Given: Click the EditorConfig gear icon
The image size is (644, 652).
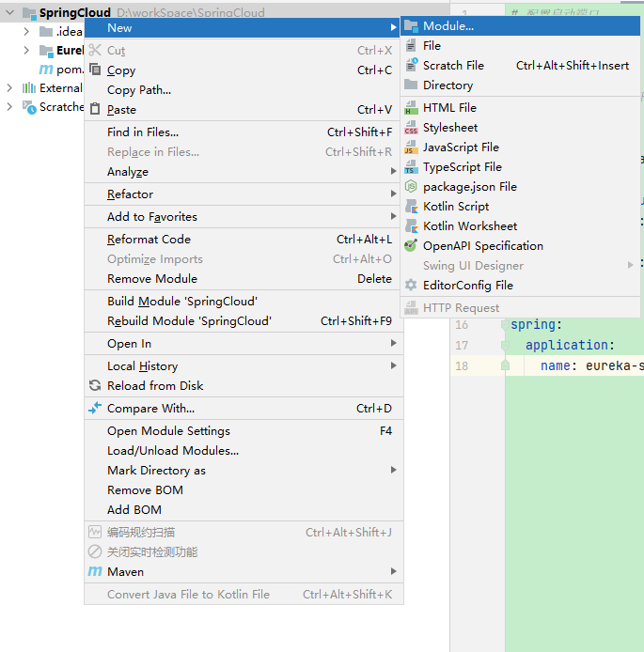Looking at the screenshot, I should point(411,286).
